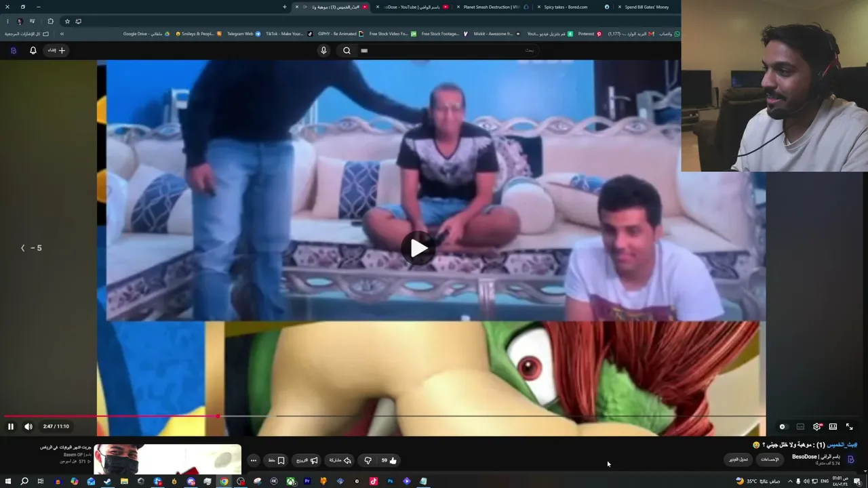This screenshot has height=488, width=868.
Task: Open Xbox app in taskbar
Action: [x=291, y=481]
